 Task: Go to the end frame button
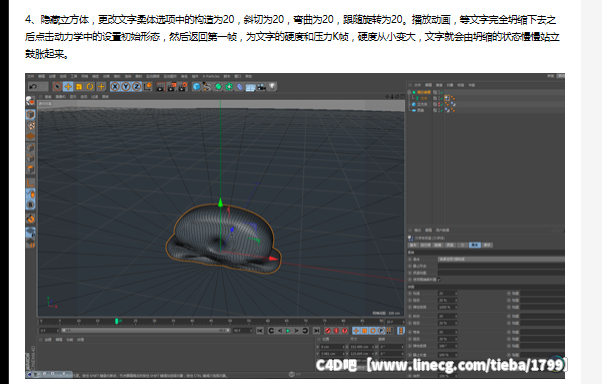click(x=316, y=331)
